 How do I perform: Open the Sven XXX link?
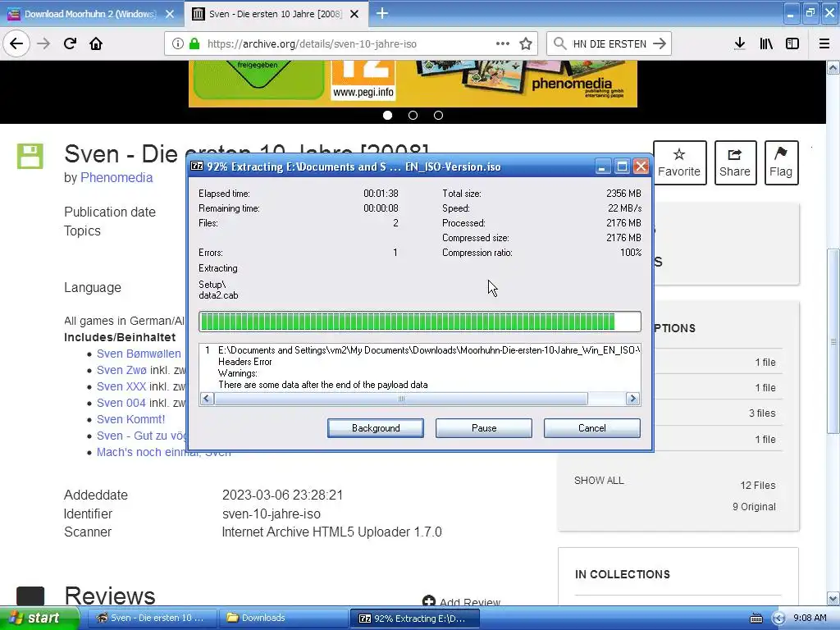(x=121, y=386)
